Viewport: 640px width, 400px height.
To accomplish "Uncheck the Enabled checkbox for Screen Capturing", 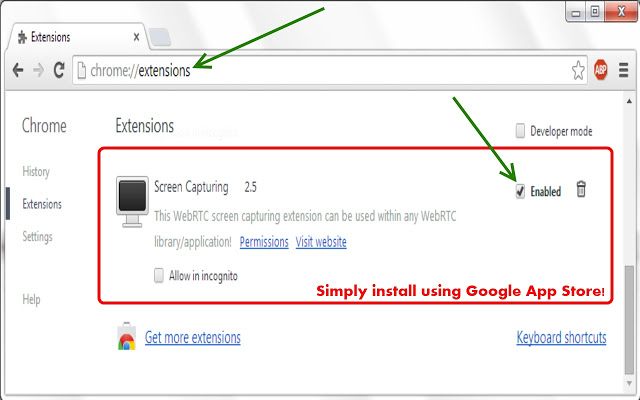I will point(520,191).
